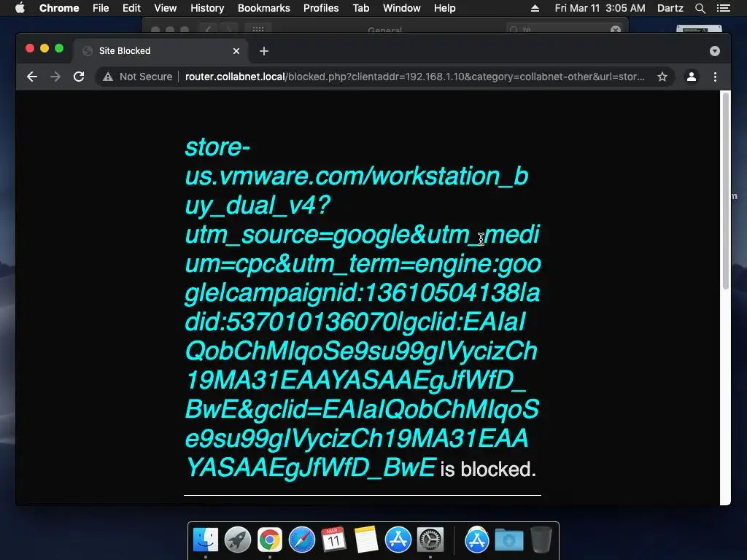Image resolution: width=747 pixels, height=560 pixels.
Task: Launch Safari from the Dock
Action: pos(301,540)
